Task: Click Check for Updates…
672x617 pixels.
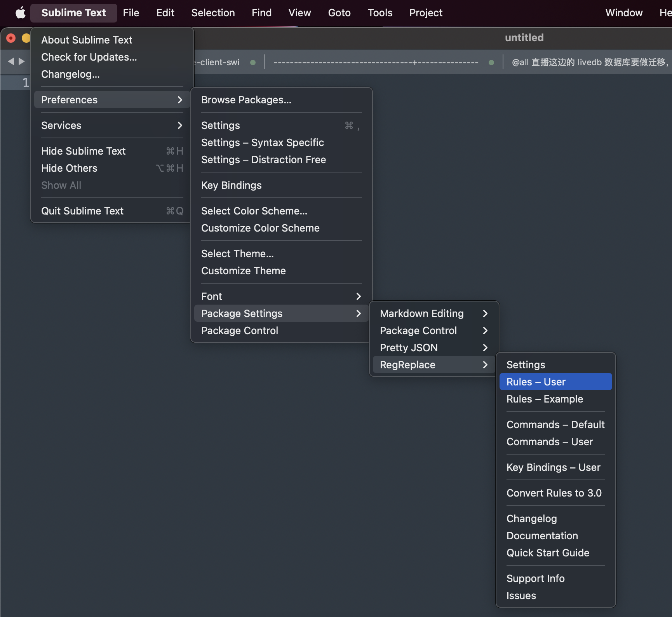Action: coord(89,57)
